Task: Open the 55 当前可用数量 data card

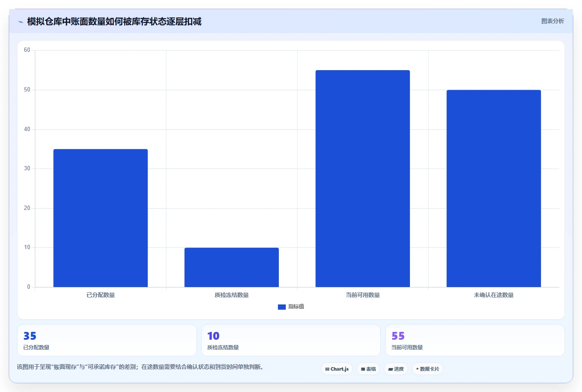Action: 475,340
